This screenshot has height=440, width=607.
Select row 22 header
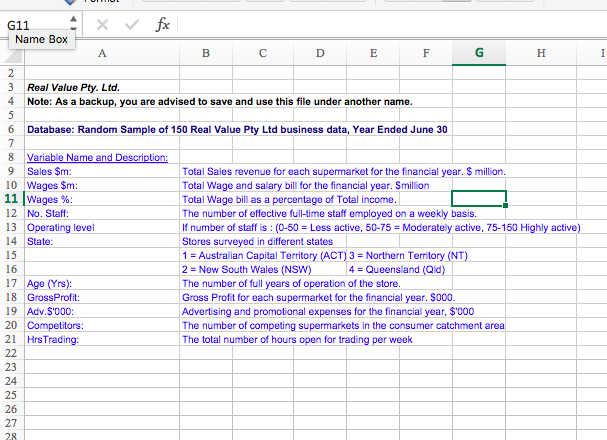point(12,353)
